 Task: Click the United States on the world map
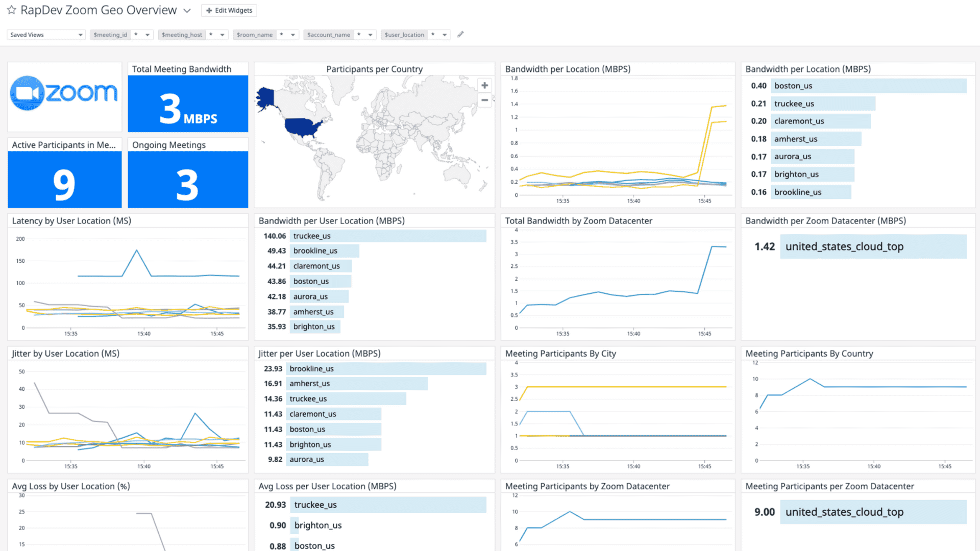pyautogui.click(x=302, y=127)
